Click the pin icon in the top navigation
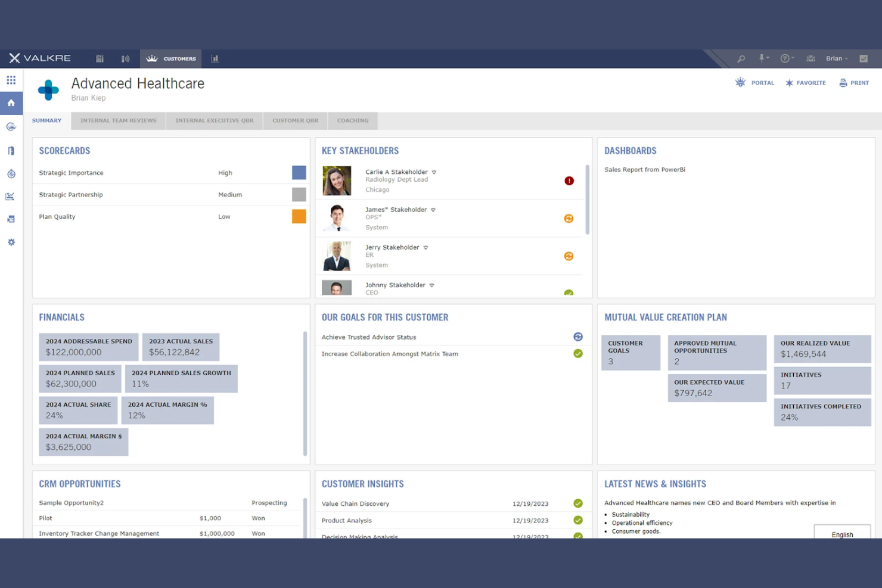The height and width of the screenshot is (588, 882). (x=762, y=58)
